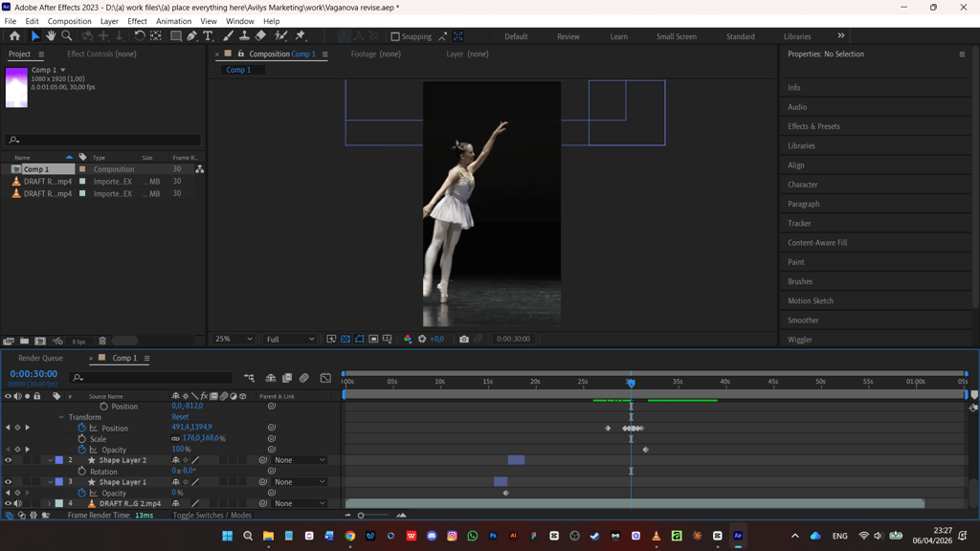980x551 pixels.
Task: Open the 25% magnification dropdown
Action: coord(234,339)
